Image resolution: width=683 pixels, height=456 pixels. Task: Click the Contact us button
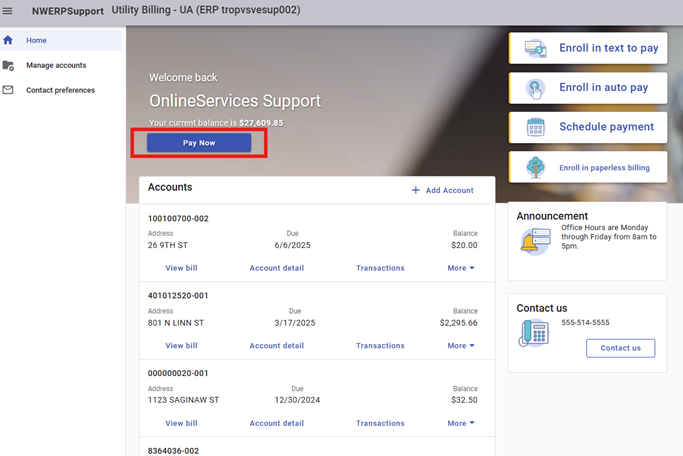620,348
